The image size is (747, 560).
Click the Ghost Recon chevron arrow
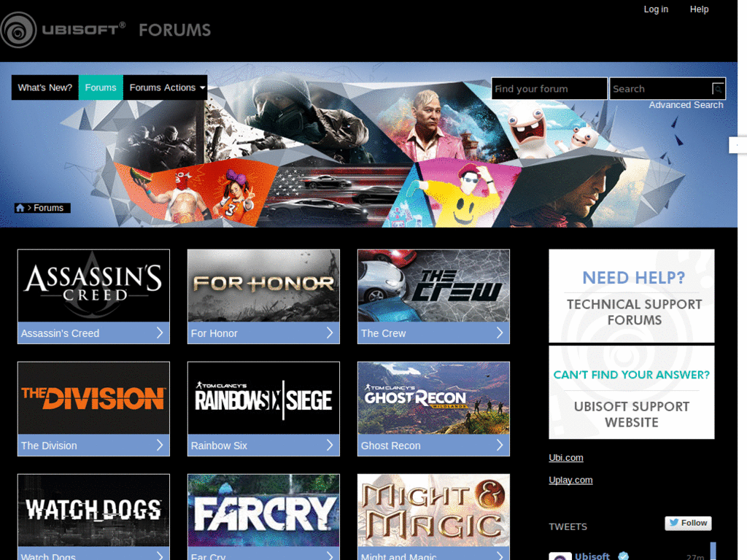(x=500, y=446)
